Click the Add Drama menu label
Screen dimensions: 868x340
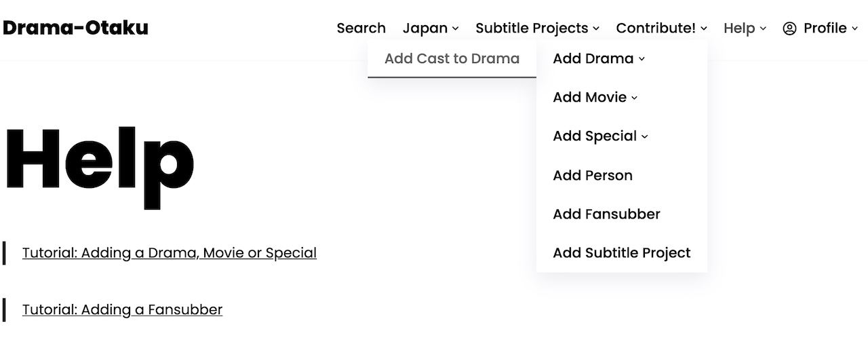tap(593, 58)
